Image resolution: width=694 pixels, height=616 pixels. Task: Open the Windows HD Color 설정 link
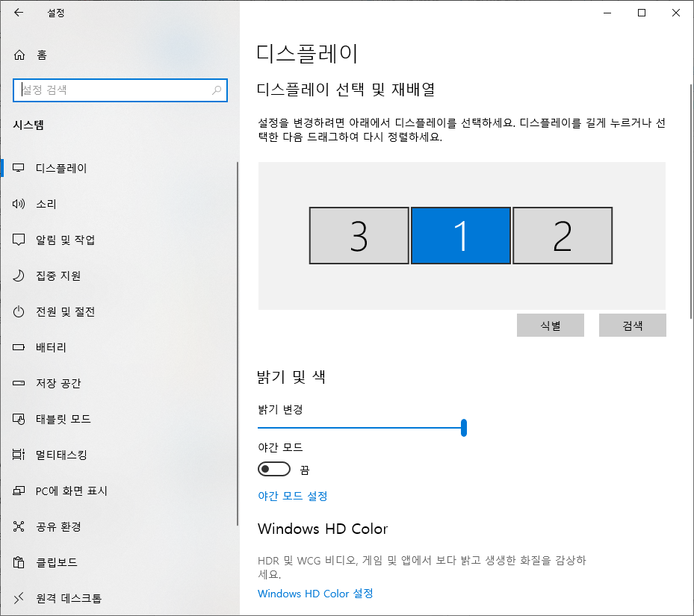click(x=315, y=594)
